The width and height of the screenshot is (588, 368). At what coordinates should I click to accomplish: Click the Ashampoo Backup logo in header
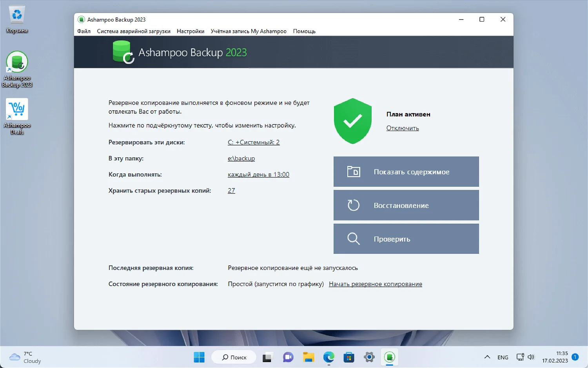point(123,53)
